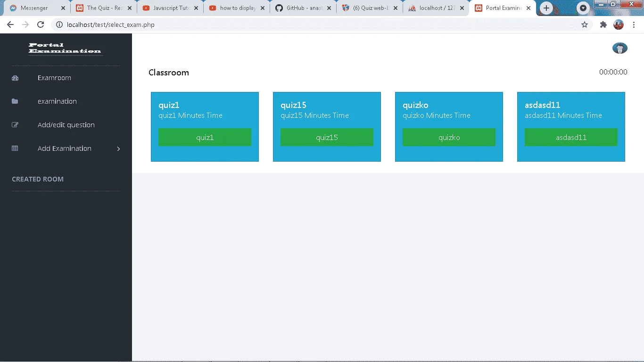Open the user avatar in page header
644x362 pixels.
coord(620,48)
